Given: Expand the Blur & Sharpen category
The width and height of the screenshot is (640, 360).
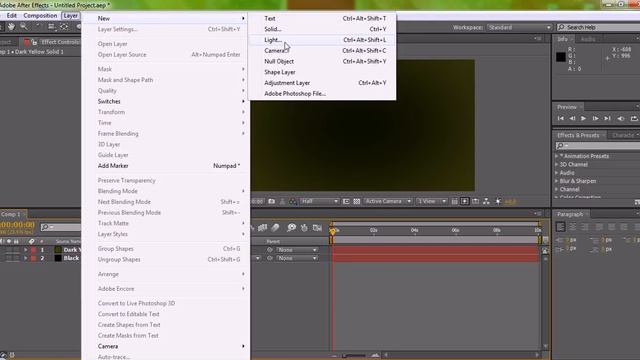Looking at the screenshot, I should tap(557, 181).
